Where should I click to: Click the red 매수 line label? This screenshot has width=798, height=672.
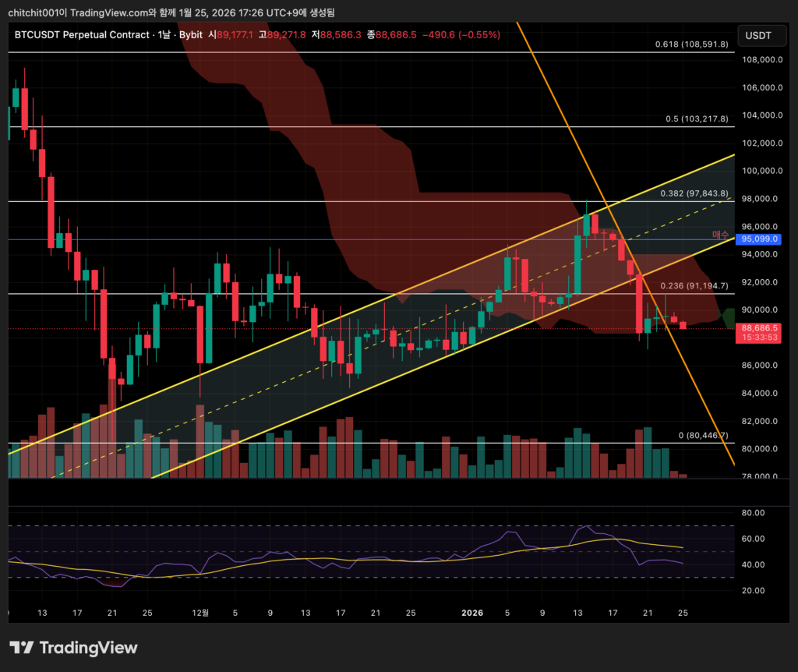point(721,235)
